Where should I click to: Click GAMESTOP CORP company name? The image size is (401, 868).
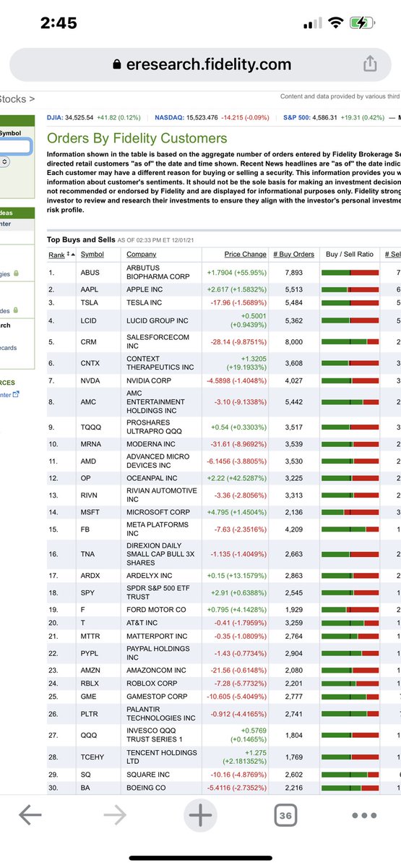coord(157,697)
